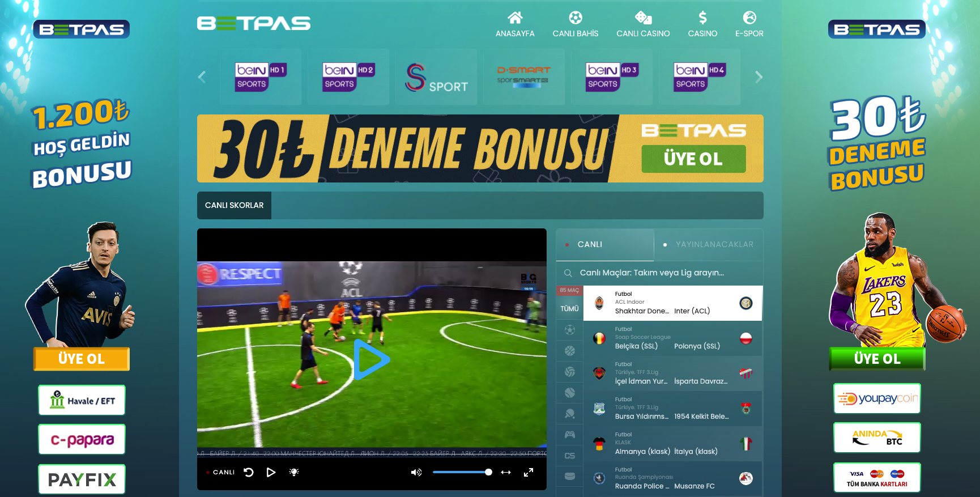Click the small play icon in controls
Viewport: 980px width, 497px height.
point(271,472)
